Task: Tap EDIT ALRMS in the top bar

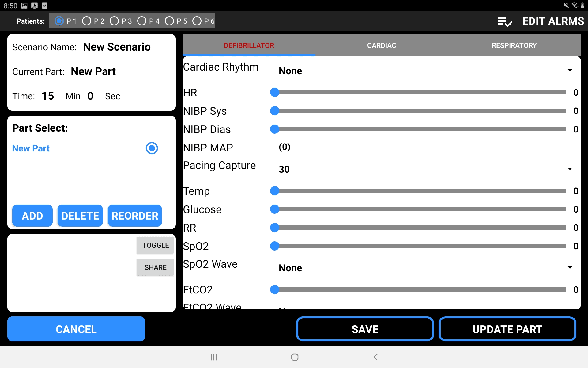Action: pyautogui.click(x=553, y=21)
